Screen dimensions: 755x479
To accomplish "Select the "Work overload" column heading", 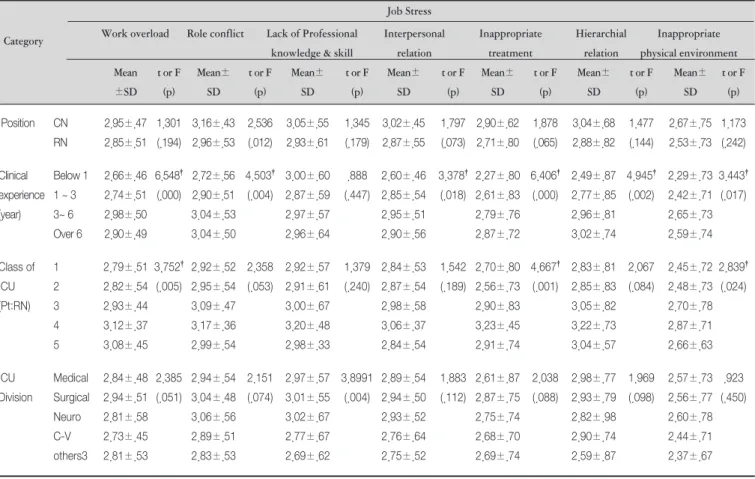I will pyautogui.click(x=135, y=34).
